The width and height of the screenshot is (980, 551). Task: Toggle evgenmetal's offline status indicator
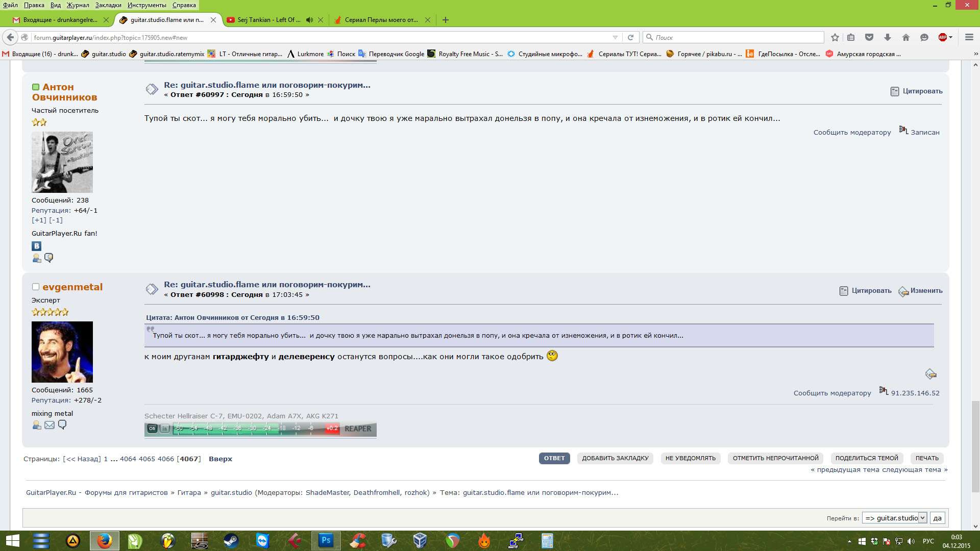(x=36, y=287)
